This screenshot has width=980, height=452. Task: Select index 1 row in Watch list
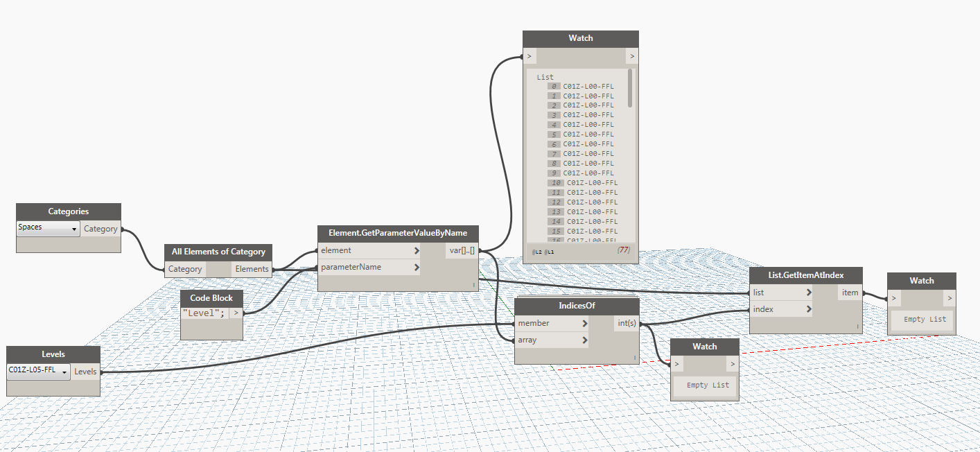[580, 96]
